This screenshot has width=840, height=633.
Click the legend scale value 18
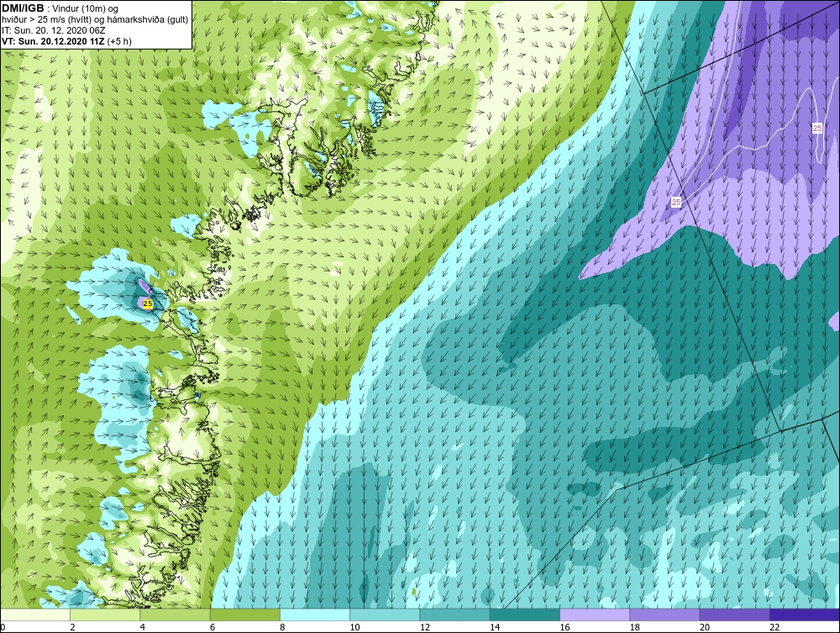point(634,627)
